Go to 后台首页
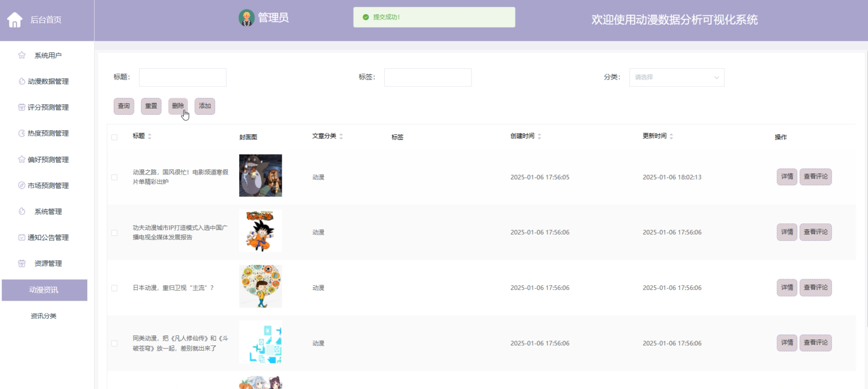The width and height of the screenshot is (868, 389). 46,20
